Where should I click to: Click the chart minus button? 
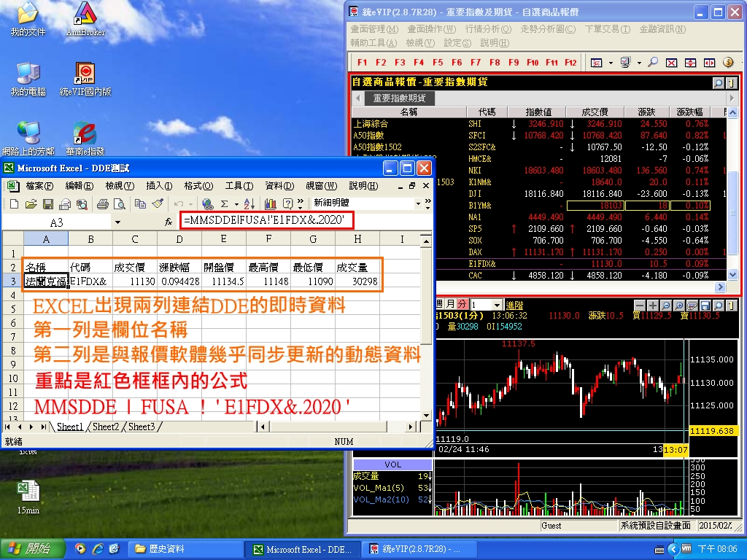tap(640, 306)
